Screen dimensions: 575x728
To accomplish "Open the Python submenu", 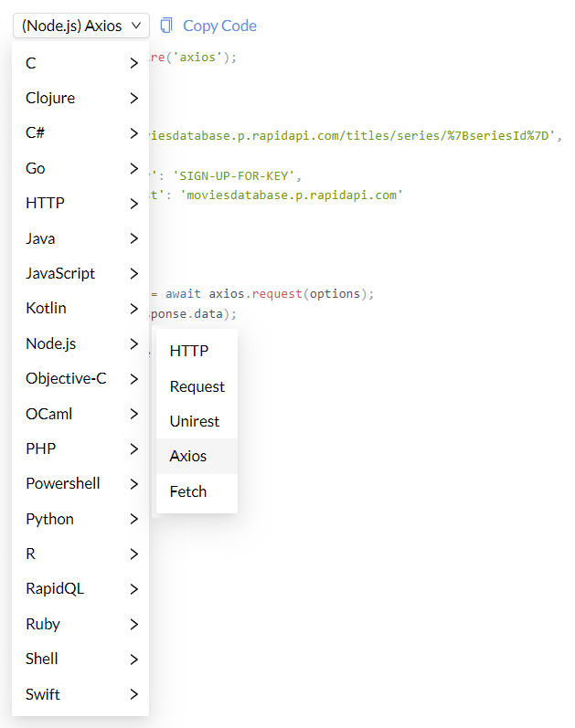I will [x=80, y=519].
